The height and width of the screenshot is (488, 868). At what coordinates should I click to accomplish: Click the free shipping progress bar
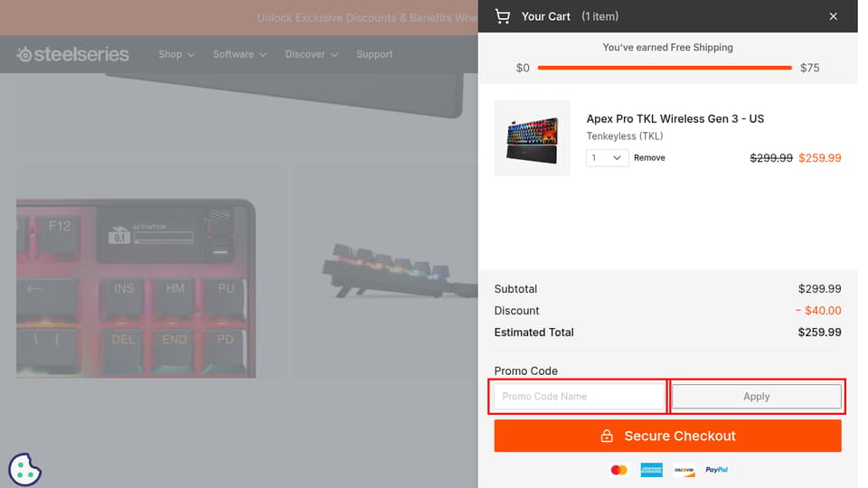[x=665, y=68]
